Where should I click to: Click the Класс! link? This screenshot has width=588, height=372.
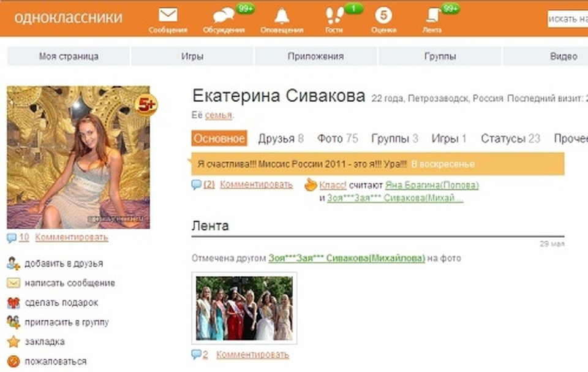click(333, 185)
